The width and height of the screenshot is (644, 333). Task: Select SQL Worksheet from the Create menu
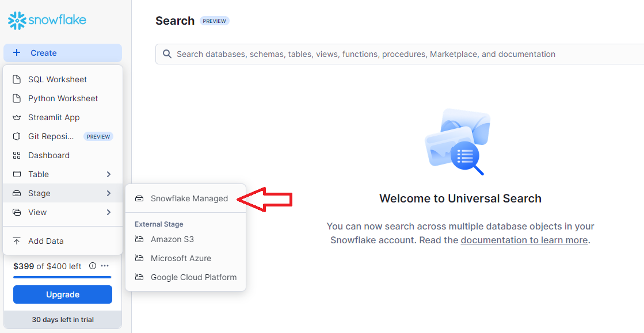pyautogui.click(x=58, y=79)
